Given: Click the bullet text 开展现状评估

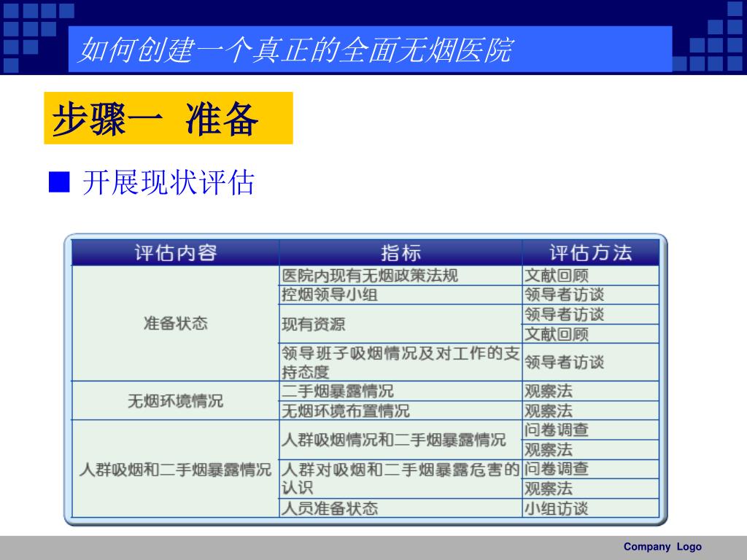Looking at the screenshot, I should click(169, 182).
